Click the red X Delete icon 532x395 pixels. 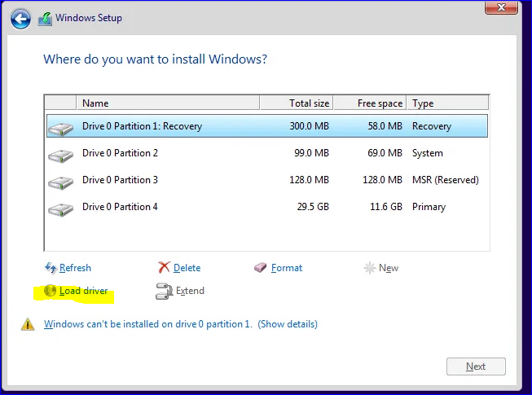(x=164, y=267)
